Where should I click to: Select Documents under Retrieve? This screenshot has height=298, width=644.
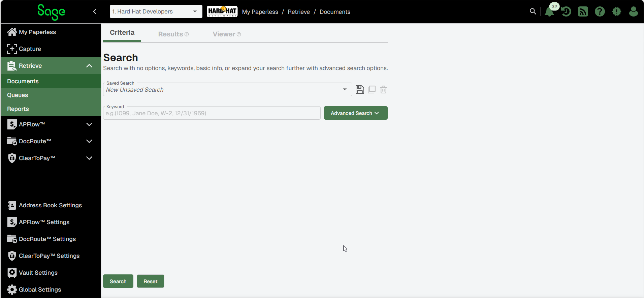[x=51, y=81]
